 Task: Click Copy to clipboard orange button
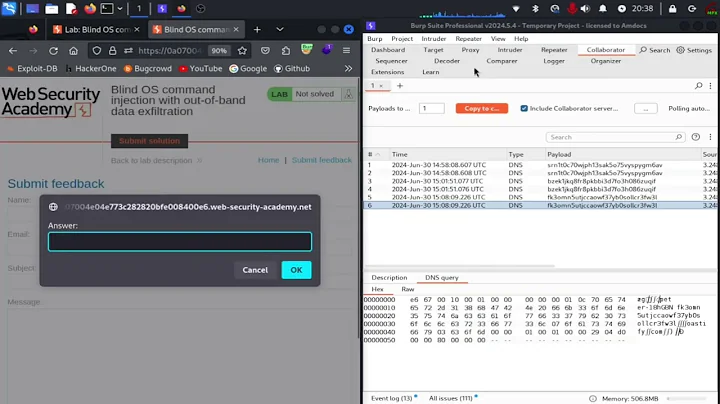(x=482, y=108)
